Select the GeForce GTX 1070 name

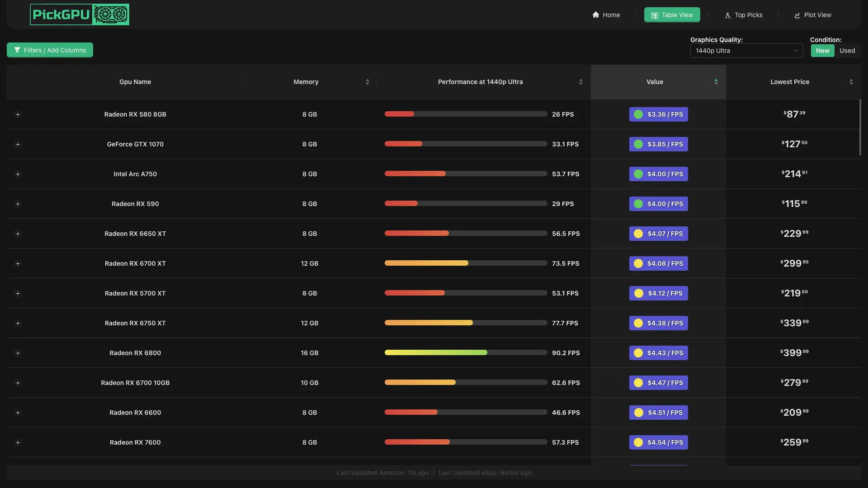click(x=135, y=144)
